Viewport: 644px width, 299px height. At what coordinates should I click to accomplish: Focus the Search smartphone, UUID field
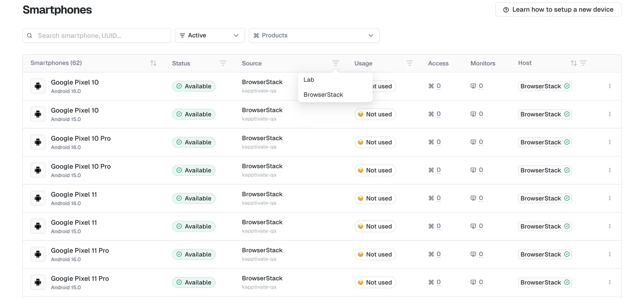click(97, 35)
